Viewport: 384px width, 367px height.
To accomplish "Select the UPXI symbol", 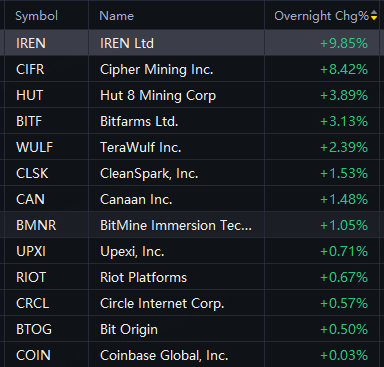I will tap(31, 251).
